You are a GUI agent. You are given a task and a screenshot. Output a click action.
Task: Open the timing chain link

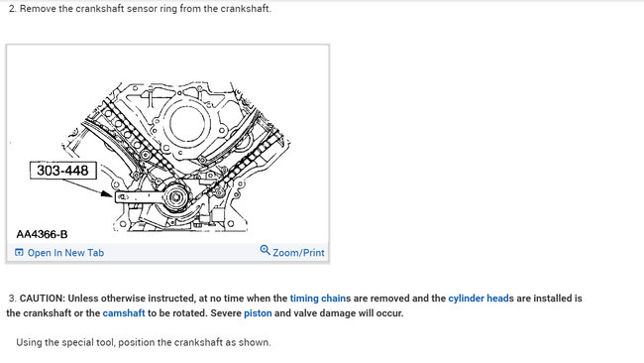click(x=318, y=299)
